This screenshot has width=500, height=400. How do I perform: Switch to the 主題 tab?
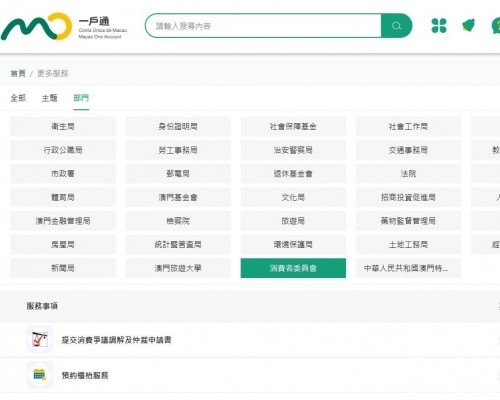tap(50, 98)
